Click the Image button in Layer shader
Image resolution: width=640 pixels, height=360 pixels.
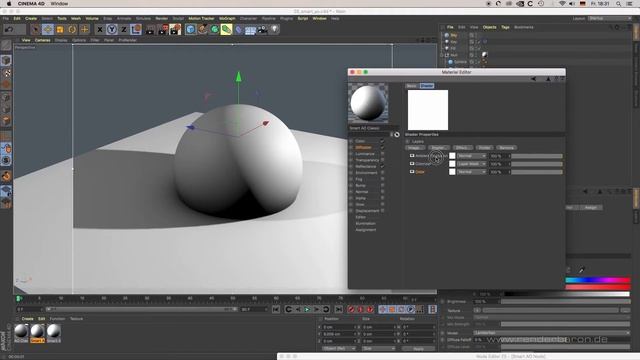point(414,148)
